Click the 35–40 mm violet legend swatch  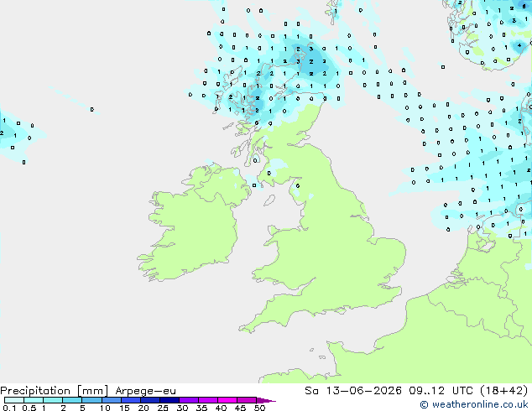tap(207, 400)
